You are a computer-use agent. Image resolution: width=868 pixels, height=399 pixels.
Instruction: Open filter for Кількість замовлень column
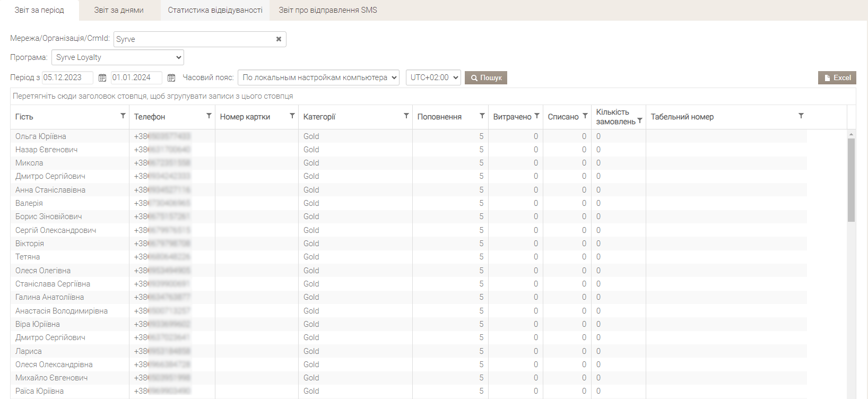[640, 120]
